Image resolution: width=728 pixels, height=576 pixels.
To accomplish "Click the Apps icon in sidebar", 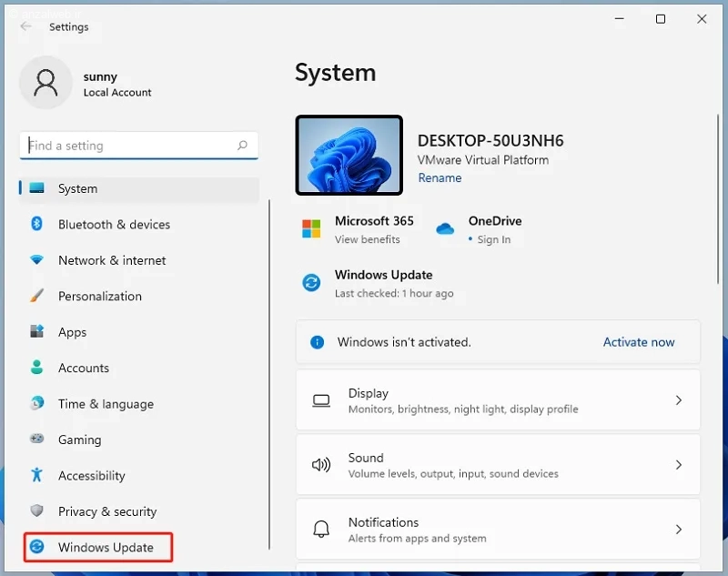I will point(36,331).
